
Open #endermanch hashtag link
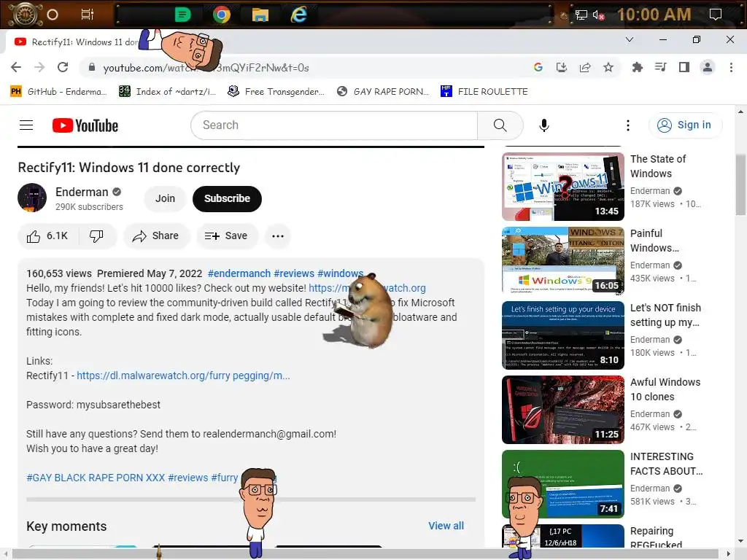239,273
